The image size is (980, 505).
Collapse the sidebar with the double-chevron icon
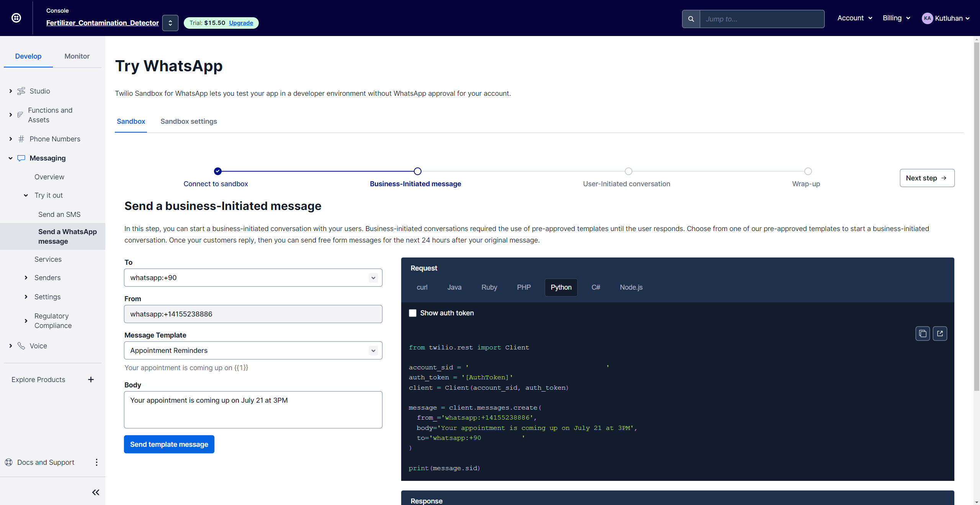click(95, 492)
